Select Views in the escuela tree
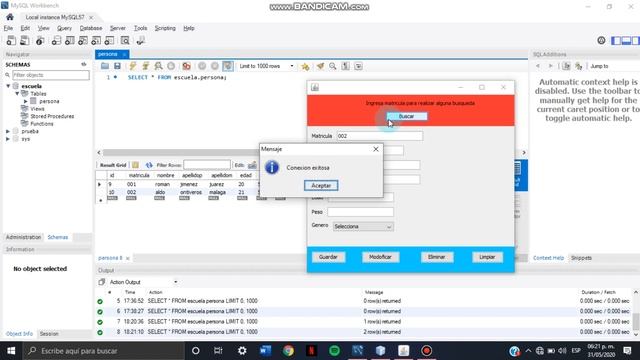Screen dimensions: 640x360 pos(37,109)
